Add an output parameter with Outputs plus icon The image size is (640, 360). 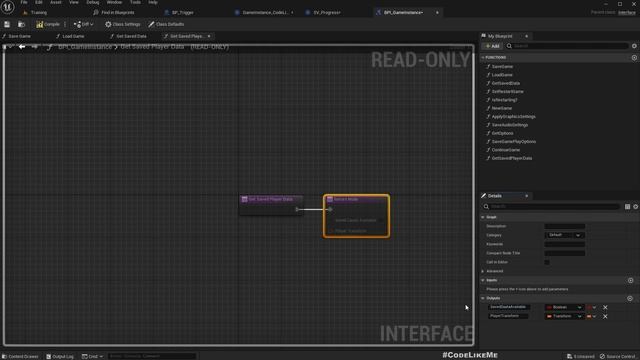pos(630,298)
